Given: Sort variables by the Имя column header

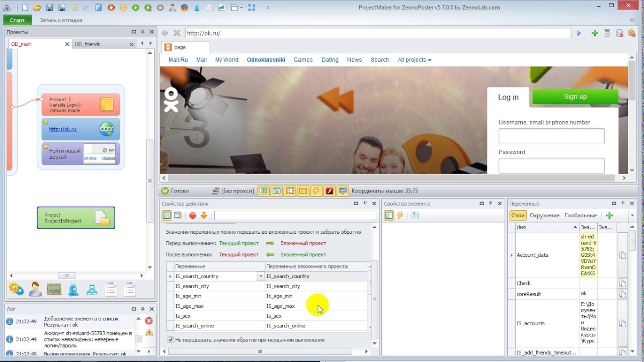Looking at the screenshot, I should [547, 227].
